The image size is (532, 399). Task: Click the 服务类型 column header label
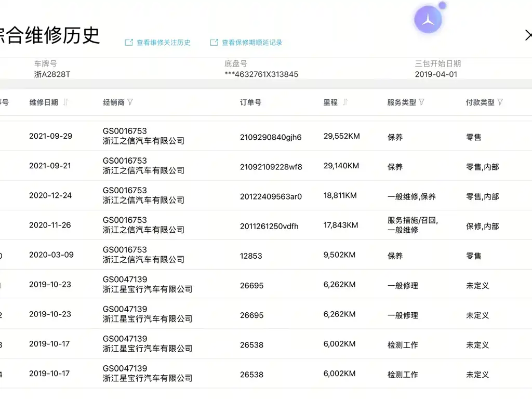pyautogui.click(x=402, y=102)
